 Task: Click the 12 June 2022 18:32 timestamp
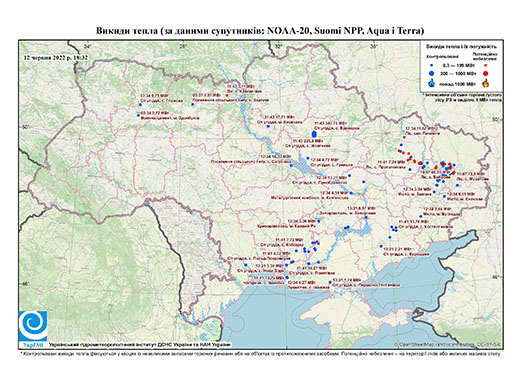tap(56, 57)
